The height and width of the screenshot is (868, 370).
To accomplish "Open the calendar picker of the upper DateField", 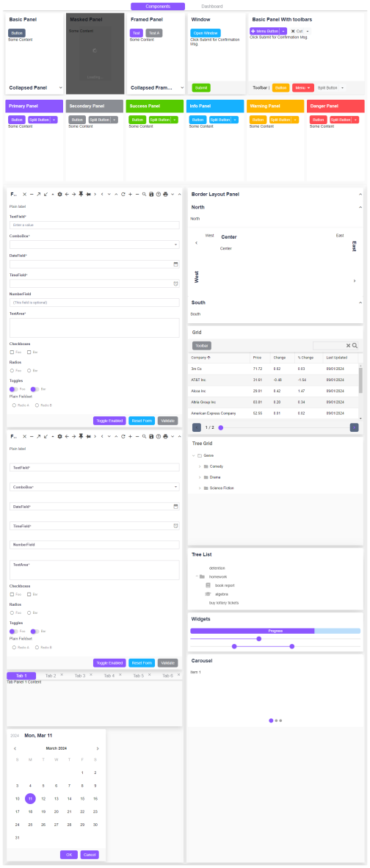I will pos(176,264).
